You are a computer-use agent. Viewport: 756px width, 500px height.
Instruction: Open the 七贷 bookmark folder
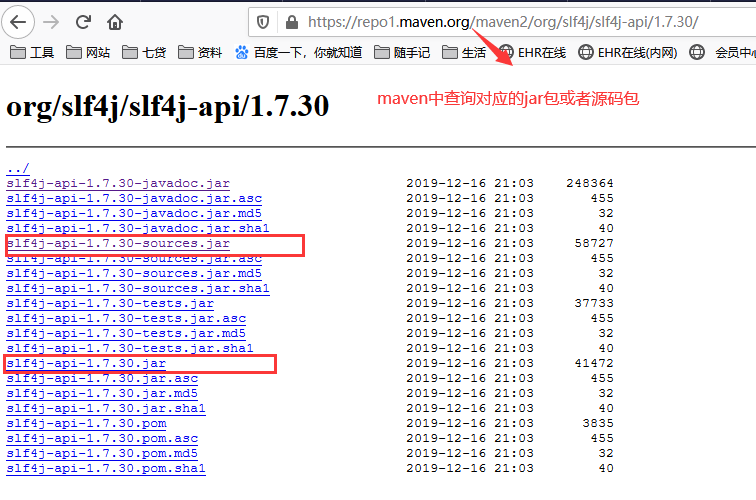[144, 52]
